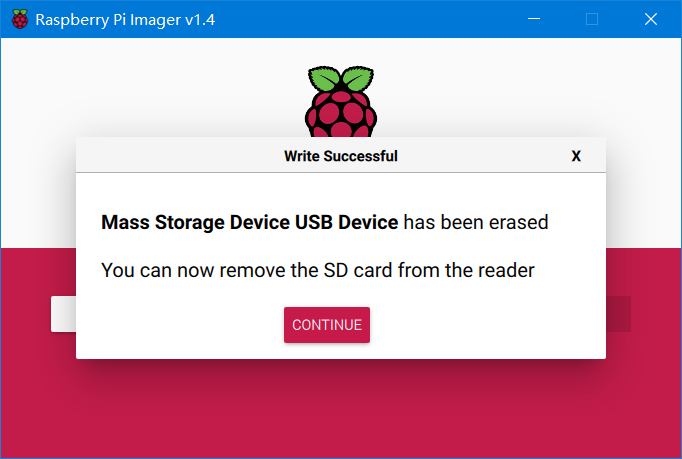Click the crimson background below the dialog

coord(341,409)
